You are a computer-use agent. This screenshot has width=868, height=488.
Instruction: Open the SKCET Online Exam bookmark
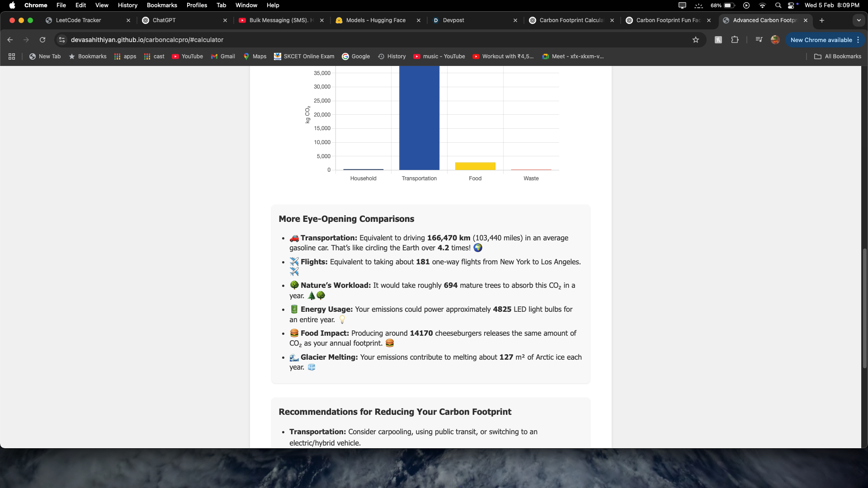tap(304, 56)
